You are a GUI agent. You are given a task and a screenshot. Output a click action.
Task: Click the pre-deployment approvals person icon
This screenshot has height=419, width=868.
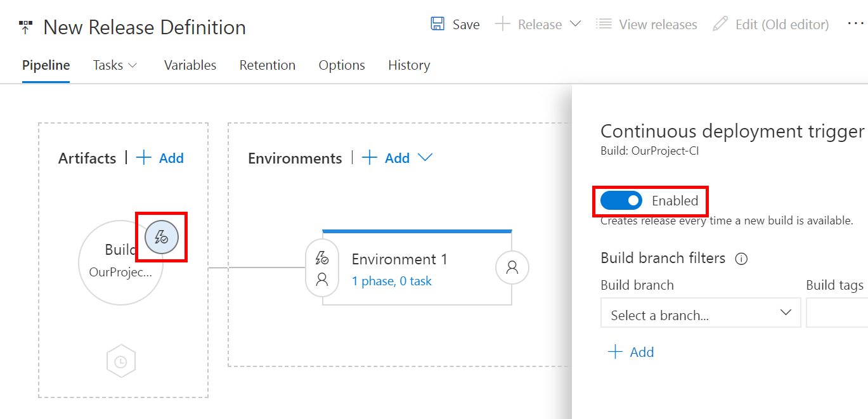322,278
